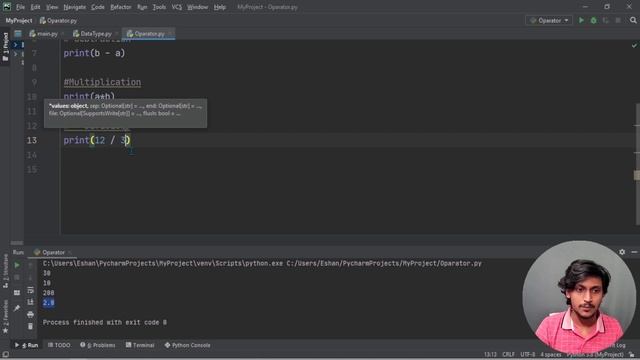Toggle scroll to end in Run console
Screen dimensions: 640x360
pyautogui.click(x=31, y=302)
